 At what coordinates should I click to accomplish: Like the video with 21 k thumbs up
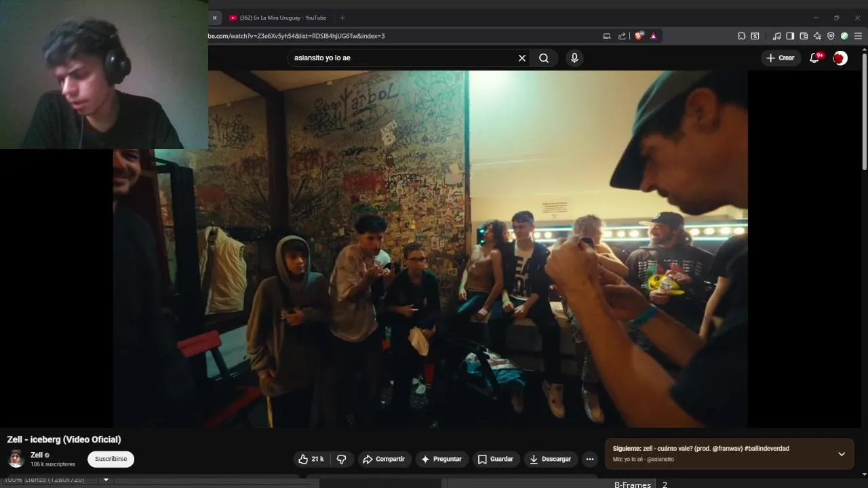[311, 460]
